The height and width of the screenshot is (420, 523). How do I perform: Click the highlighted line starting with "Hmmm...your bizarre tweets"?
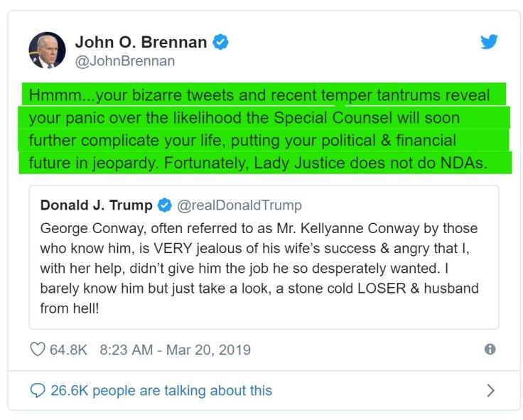[x=259, y=95]
